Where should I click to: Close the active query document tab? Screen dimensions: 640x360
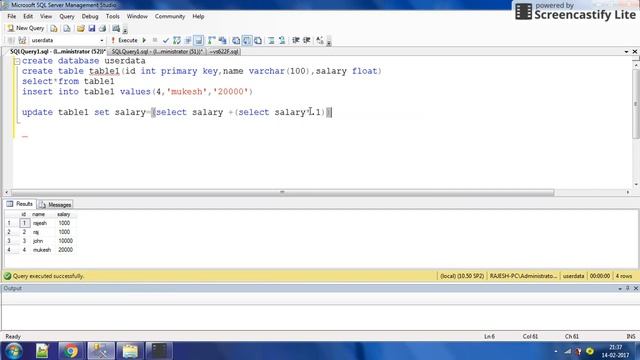pos(635,52)
